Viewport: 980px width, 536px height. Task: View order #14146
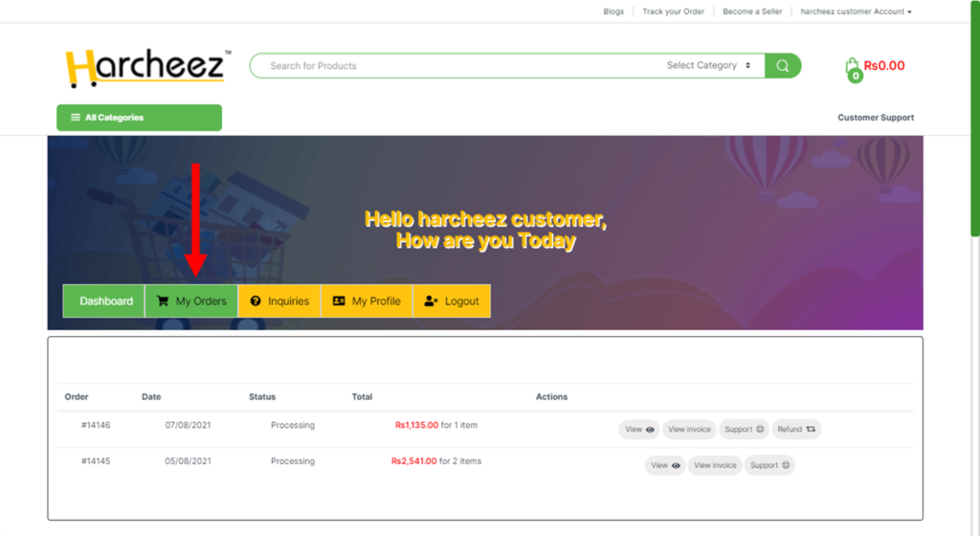point(638,429)
